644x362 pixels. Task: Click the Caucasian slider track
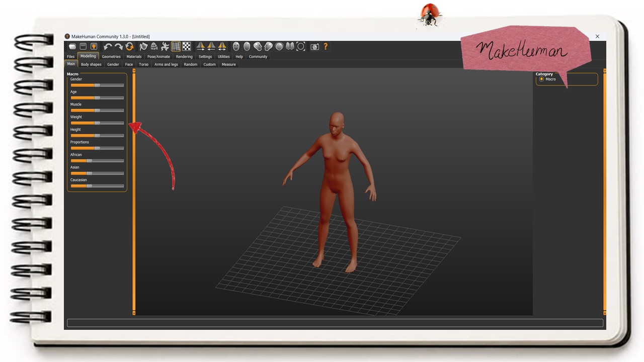click(97, 186)
